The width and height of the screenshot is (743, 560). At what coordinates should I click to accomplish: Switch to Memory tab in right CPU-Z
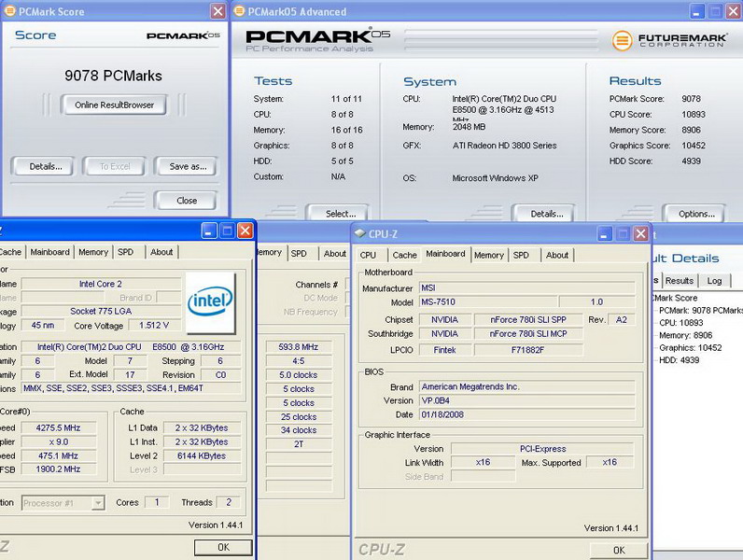[489, 255]
